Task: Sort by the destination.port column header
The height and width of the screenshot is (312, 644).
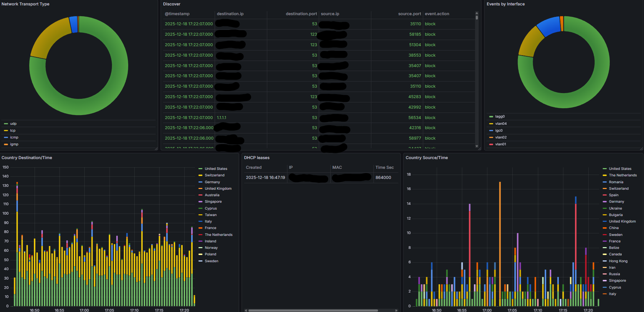Action: tap(301, 14)
